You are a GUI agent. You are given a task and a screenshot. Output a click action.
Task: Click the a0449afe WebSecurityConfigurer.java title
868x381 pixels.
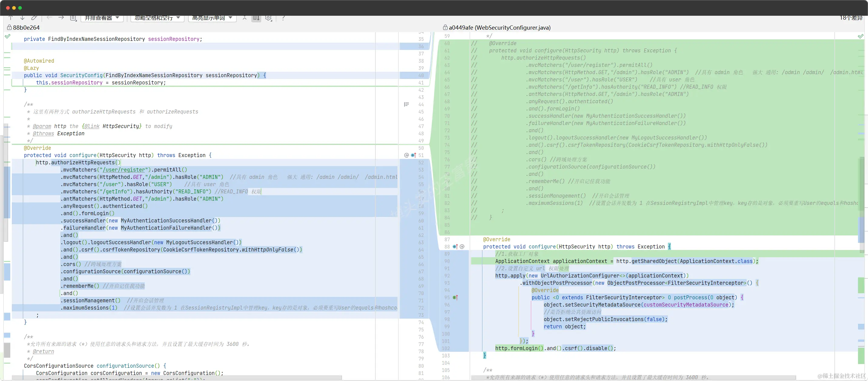[x=499, y=28]
